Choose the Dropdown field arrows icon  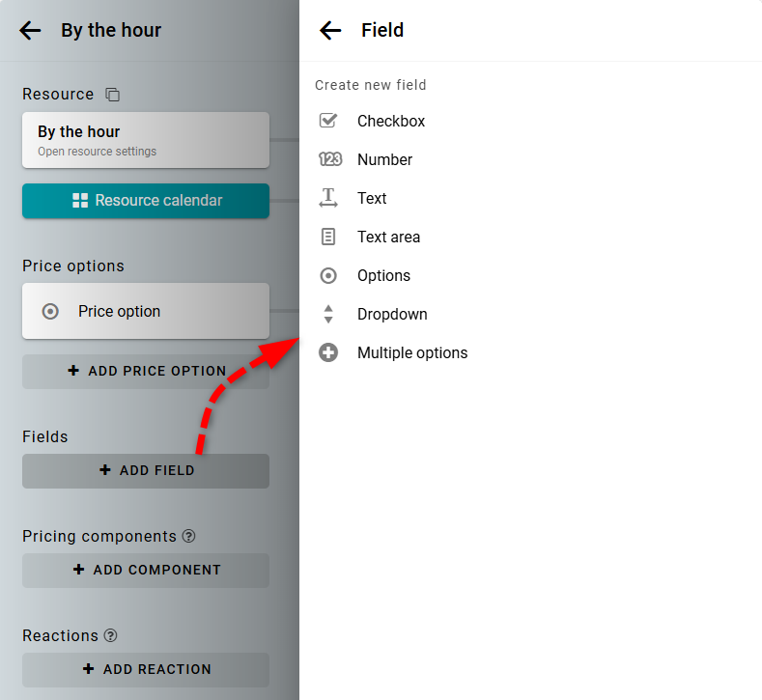[x=328, y=314]
